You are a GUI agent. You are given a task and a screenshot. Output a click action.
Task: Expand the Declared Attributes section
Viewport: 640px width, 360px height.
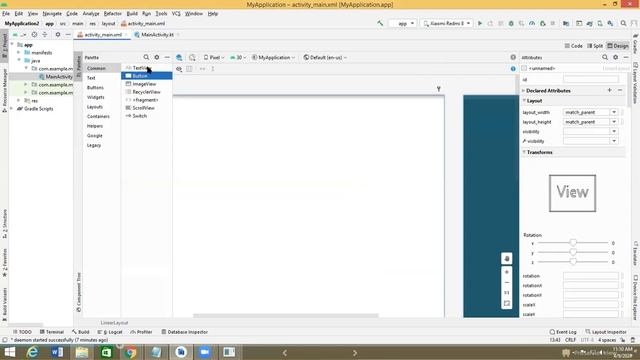pos(524,91)
